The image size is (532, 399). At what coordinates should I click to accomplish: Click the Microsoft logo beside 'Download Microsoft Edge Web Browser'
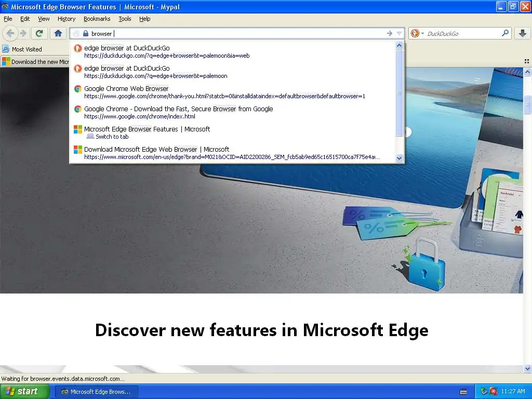tap(78, 150)
